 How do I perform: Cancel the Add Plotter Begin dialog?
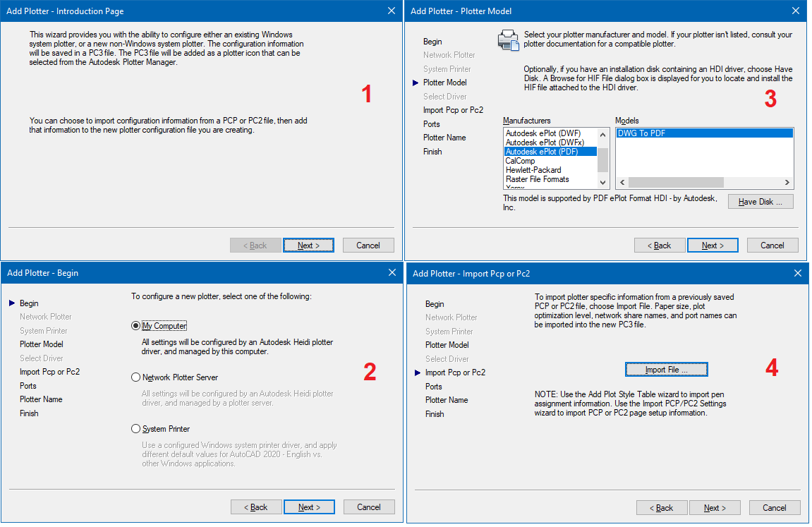tap(369, 507)
